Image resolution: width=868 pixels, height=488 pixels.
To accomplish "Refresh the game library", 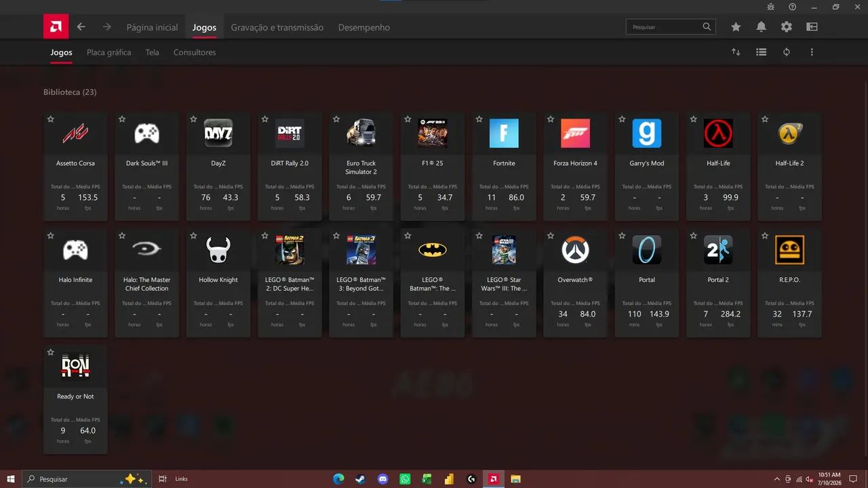I will coord(787,52).
